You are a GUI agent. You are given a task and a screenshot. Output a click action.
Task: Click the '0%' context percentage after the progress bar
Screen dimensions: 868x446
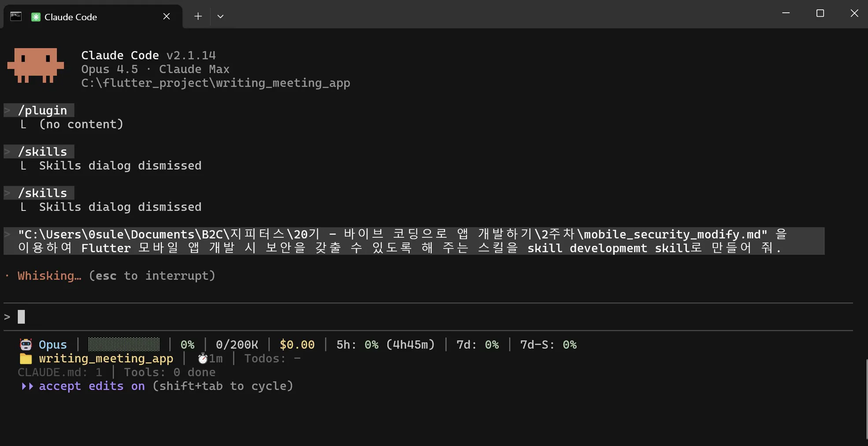[x=187, y=345]
